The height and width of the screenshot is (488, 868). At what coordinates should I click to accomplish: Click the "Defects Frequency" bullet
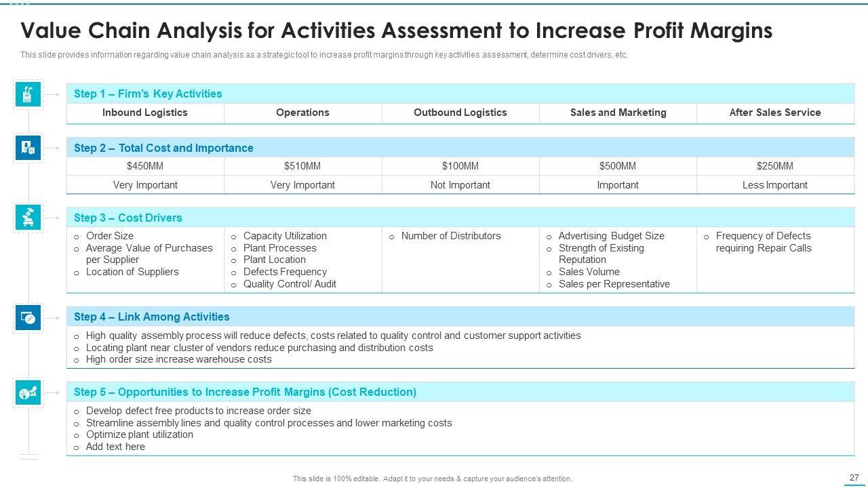tap(285, 272)
